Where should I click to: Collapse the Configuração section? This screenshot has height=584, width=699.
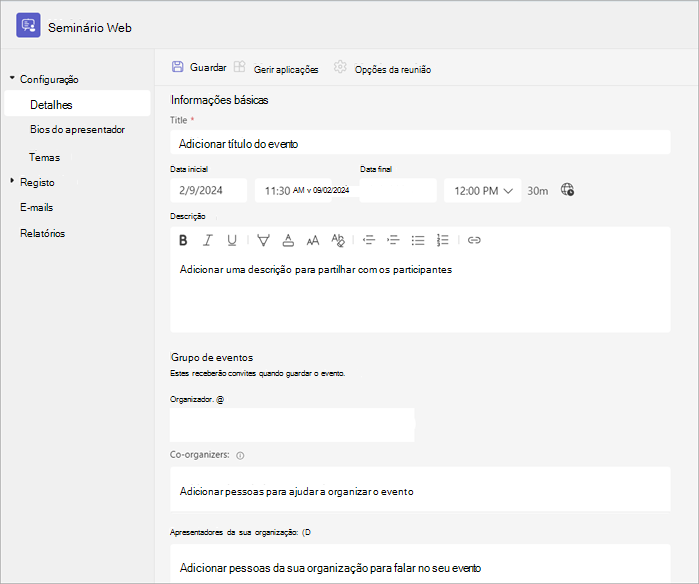(12, 78)
